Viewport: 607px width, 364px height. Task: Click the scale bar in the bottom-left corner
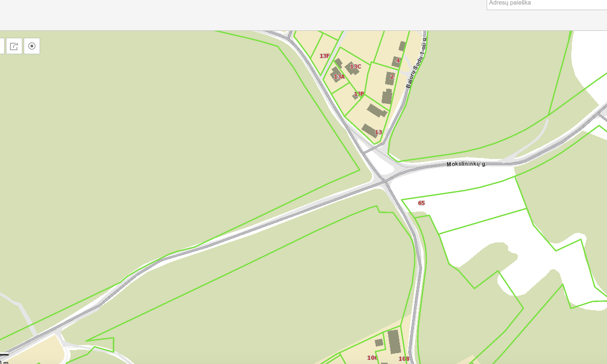(x=4, y=355)
